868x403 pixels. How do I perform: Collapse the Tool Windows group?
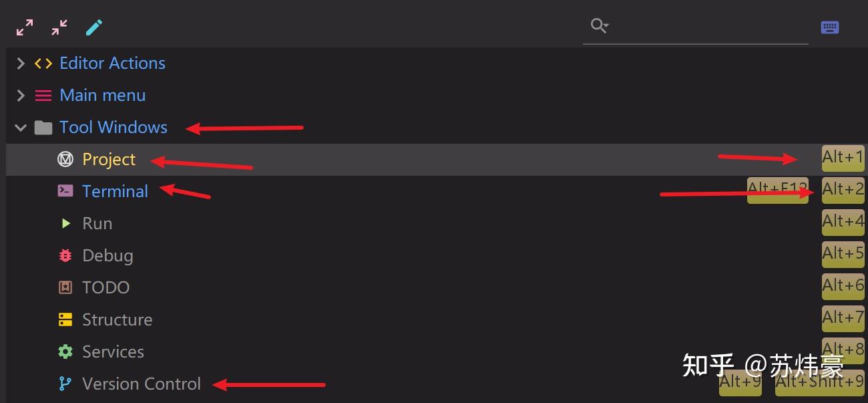[21, 128]
